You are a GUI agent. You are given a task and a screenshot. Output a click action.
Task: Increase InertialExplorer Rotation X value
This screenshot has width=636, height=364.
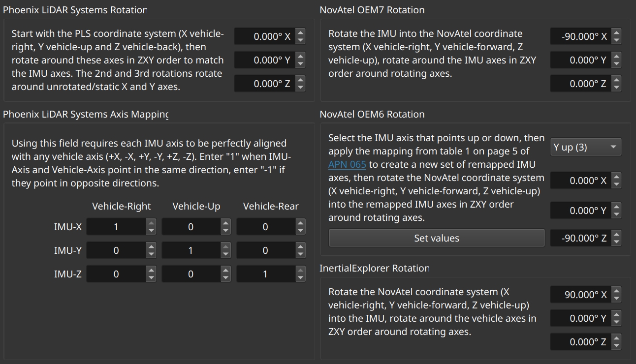[x=616, y=291]
